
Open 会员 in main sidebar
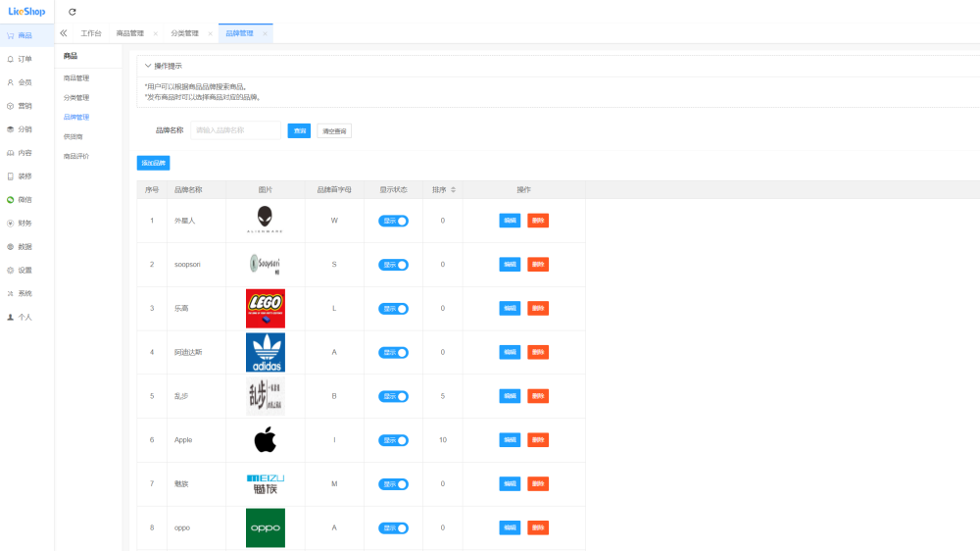[25, 82]
